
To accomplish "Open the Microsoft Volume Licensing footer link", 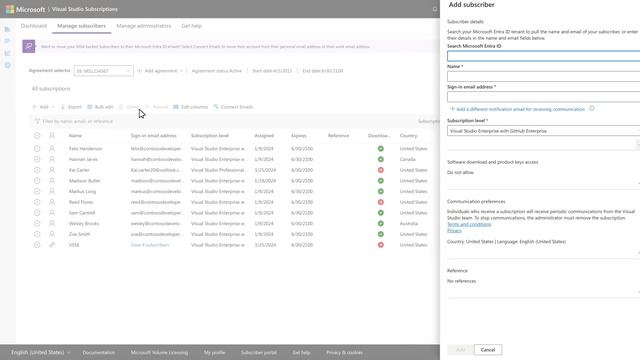I will (159, 353).
